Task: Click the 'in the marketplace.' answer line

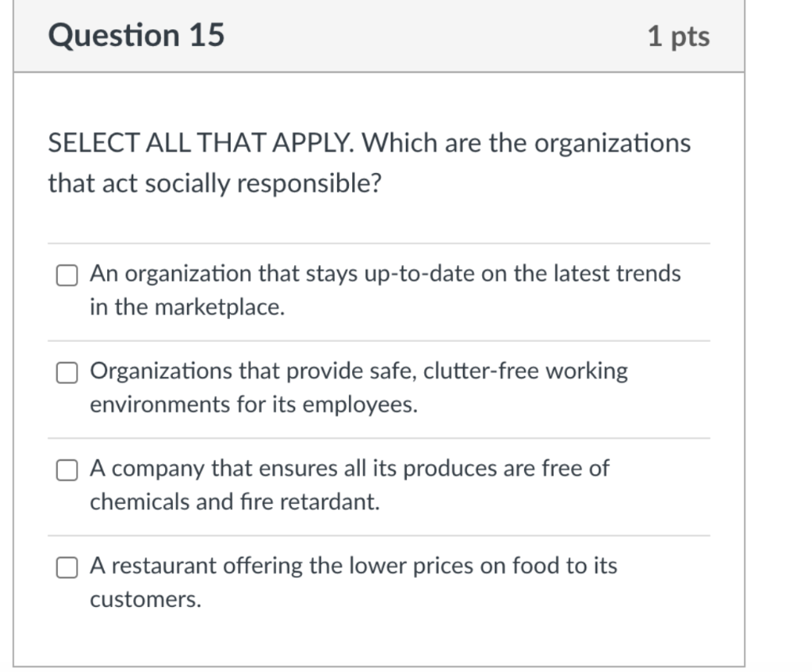Action: click(x=187, y=307)
